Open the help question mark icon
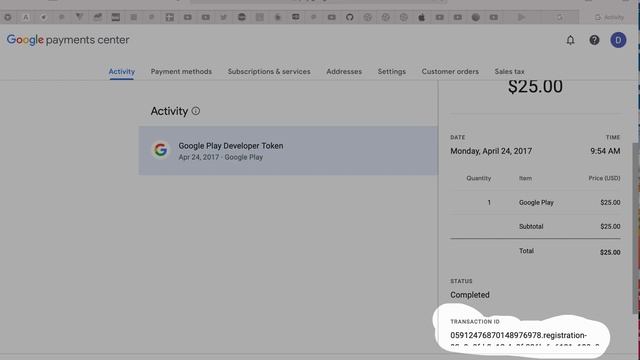The width and height of the screenshot is (640, 360). tap(594, 40)
